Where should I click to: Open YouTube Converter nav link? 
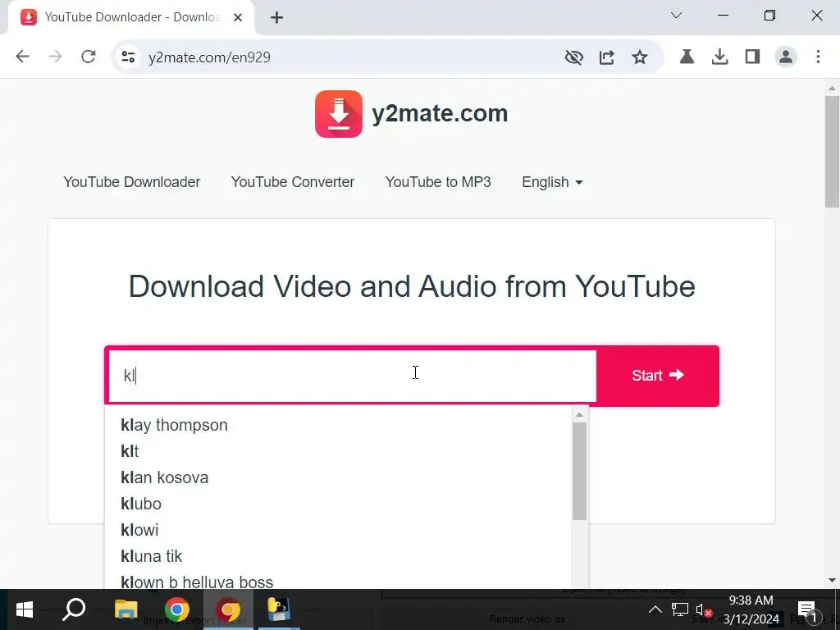(293, 182)
